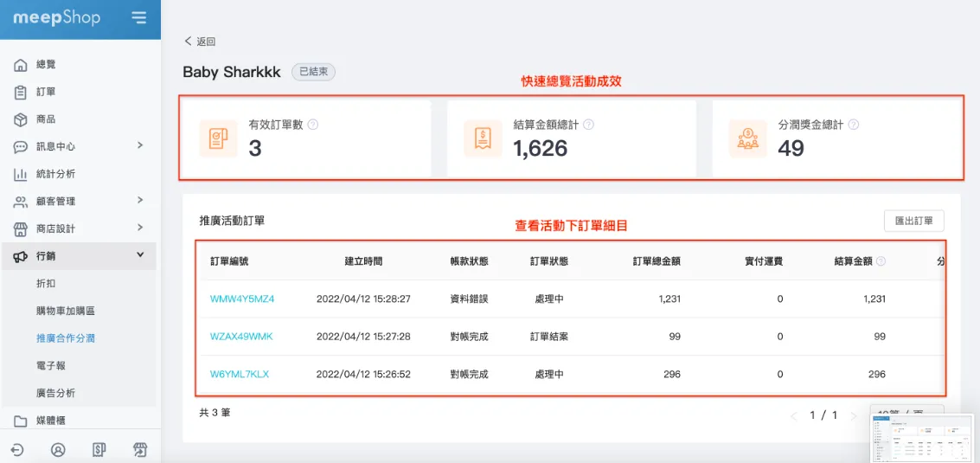
Task: Click the 建立時間 column header
Action: (x=364, y=261)
